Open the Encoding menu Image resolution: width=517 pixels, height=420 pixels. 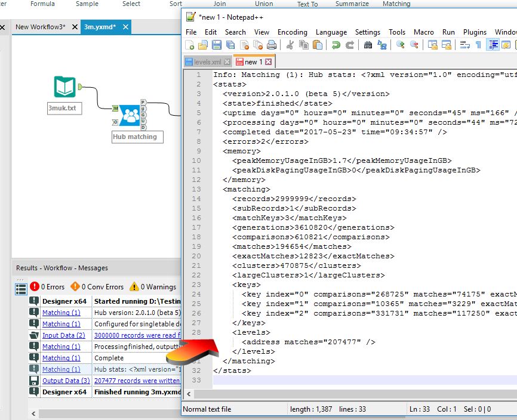[x=292, y=32]
